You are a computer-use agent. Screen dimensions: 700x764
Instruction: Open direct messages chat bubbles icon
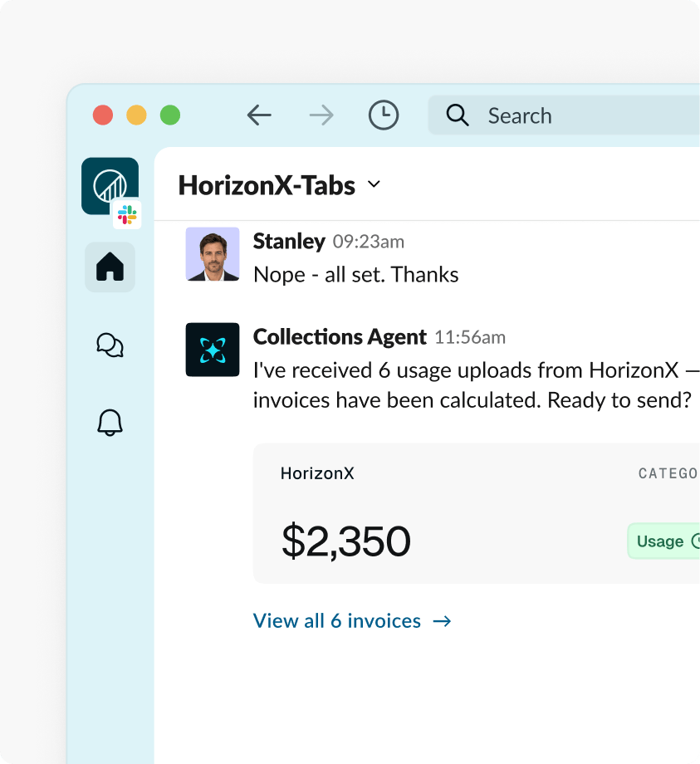(110, 345)
